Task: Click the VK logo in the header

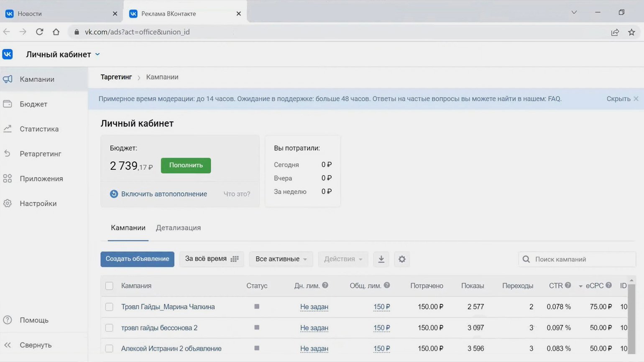Action: pyautogui.click(x=8, y=54)
